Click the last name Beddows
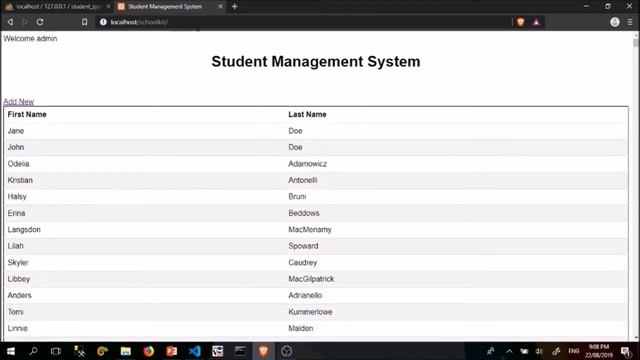Viewport: 640px width, 360px height. click(x=304, y=213)
